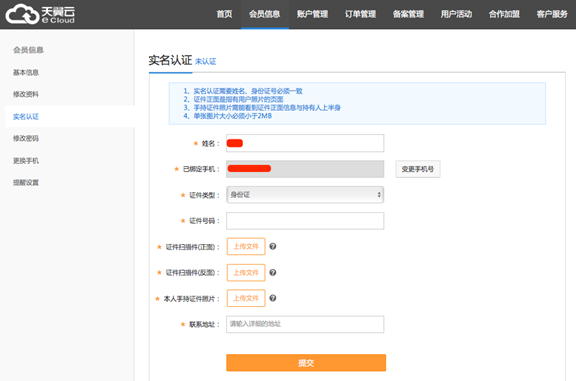Click the greyed 已绑定手机 field
The width and height of the screenshot is (576, 381).
(x=305, y=169)
